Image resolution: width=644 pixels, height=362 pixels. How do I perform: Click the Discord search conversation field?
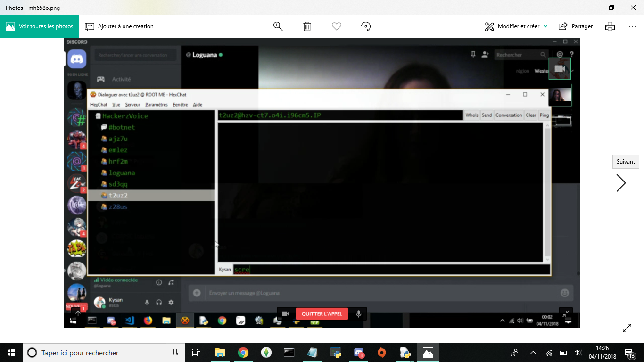pyautogui.click(x=135, y=55)
